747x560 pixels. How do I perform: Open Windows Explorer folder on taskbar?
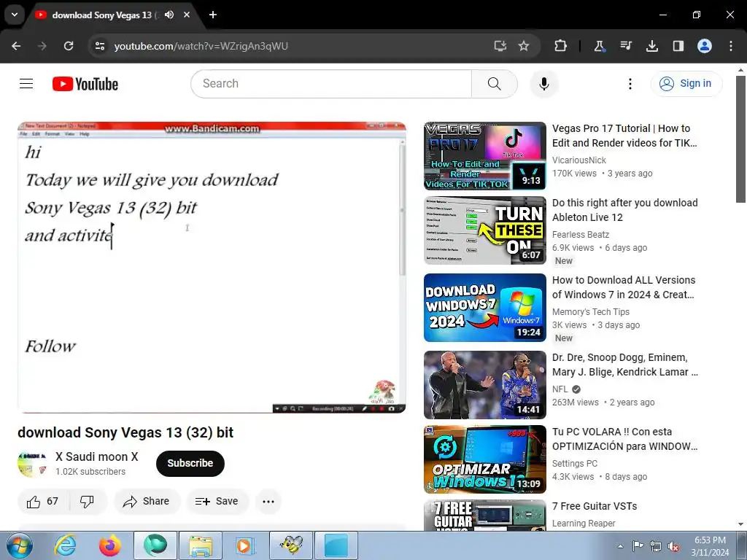click(x=201, y=545)
